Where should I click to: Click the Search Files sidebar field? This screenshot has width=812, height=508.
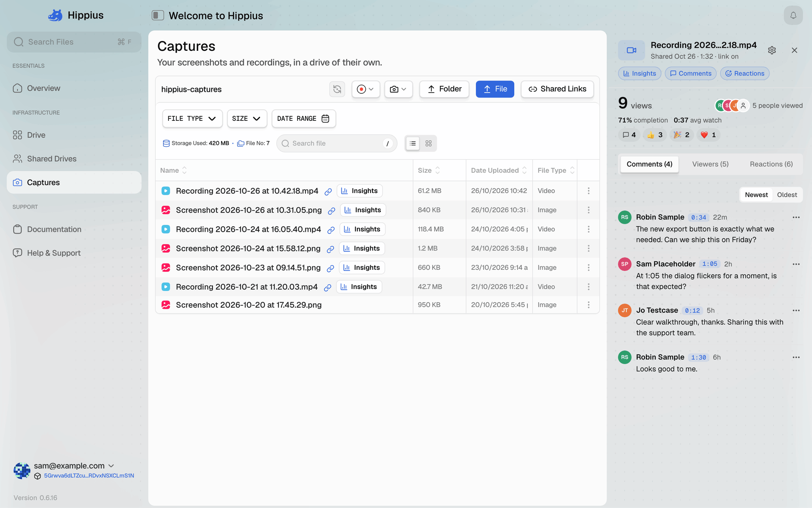(x=74, y=42)
